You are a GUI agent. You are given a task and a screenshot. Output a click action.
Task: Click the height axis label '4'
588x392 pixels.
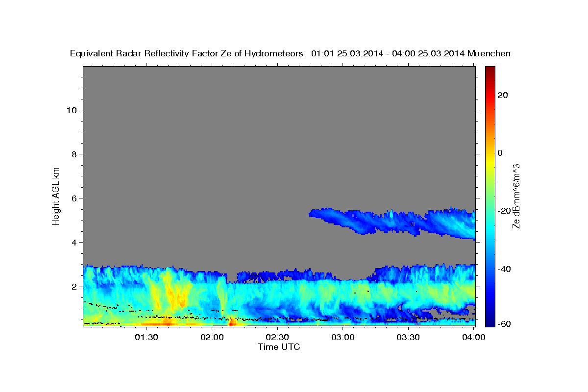tap(73, 242)
